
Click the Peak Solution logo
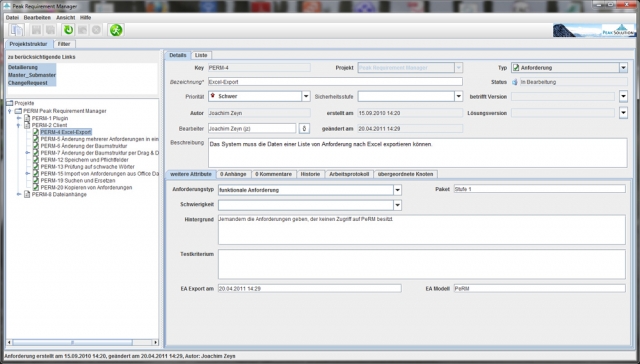pyautogui.click(x=594, y=31)
